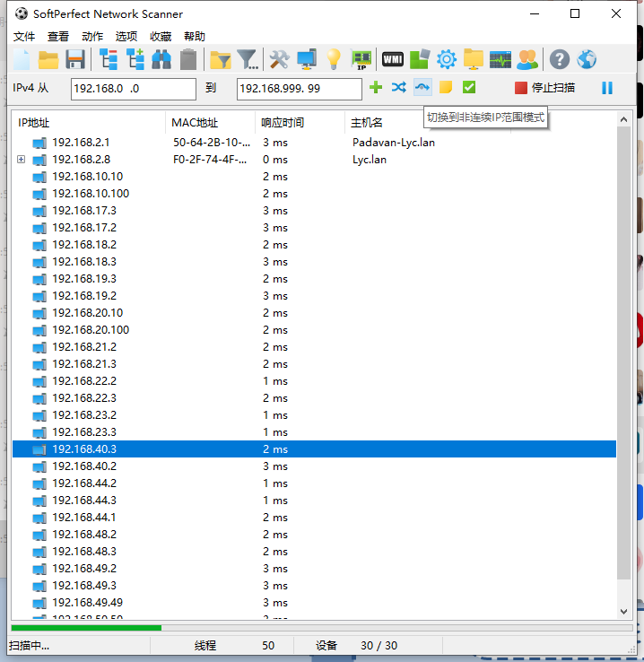644x662 pixels.
Task: Toggle the green checkmark icon
Action: point(469,87)
